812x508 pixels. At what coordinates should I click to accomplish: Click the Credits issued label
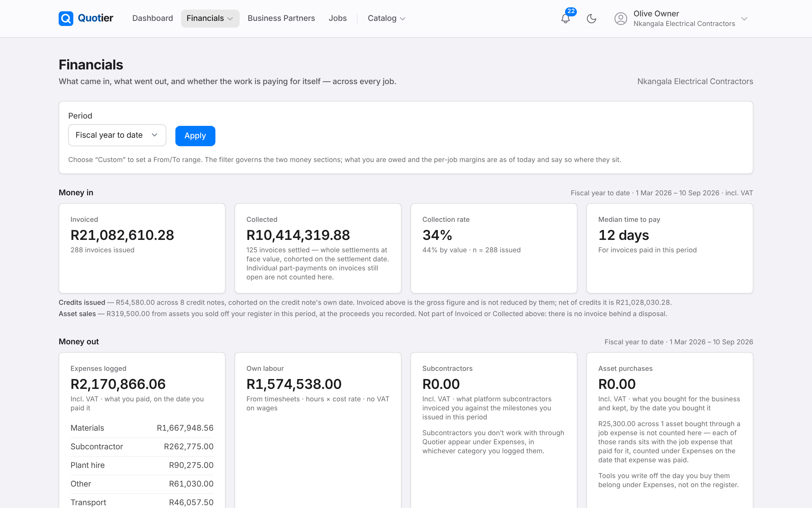[x=82, y=302]
